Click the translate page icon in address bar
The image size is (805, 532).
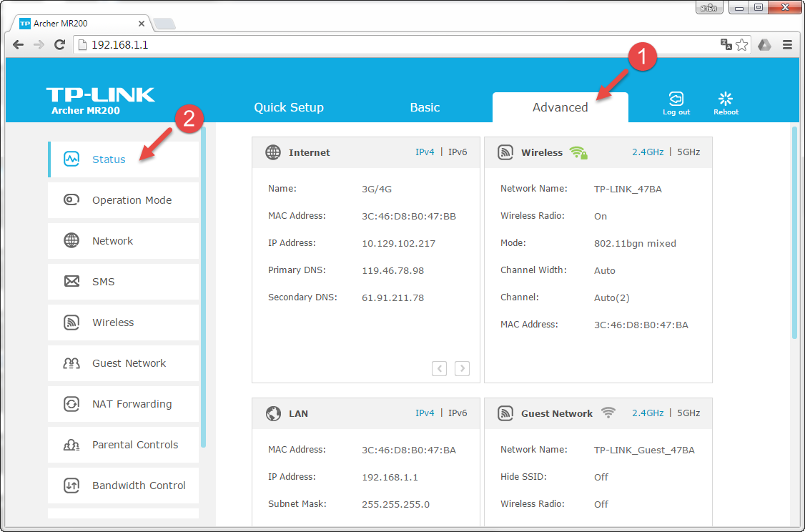click(x=726, y=44)
